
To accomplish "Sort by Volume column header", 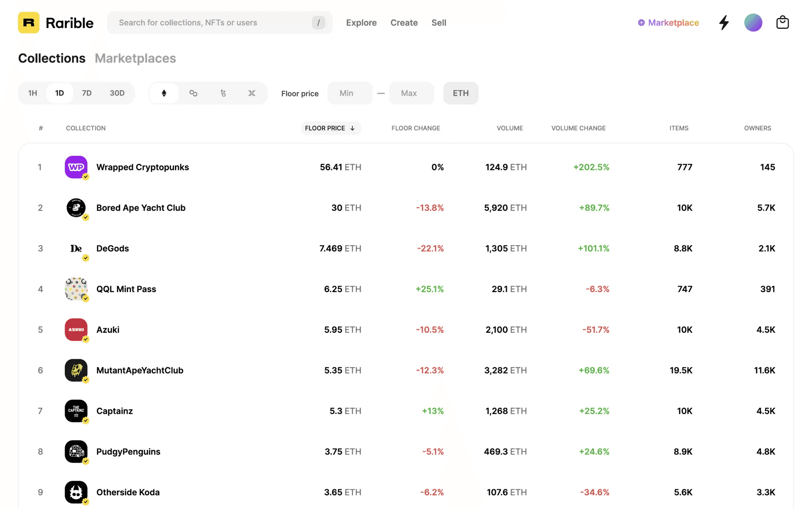I will click(510, 128).
